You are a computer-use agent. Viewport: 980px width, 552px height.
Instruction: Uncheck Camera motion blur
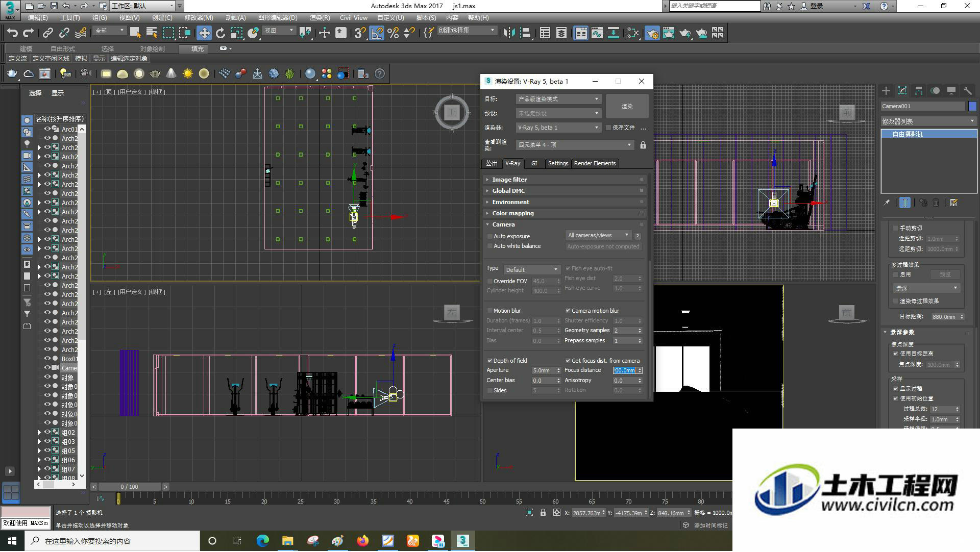click(x=568, y=311)
